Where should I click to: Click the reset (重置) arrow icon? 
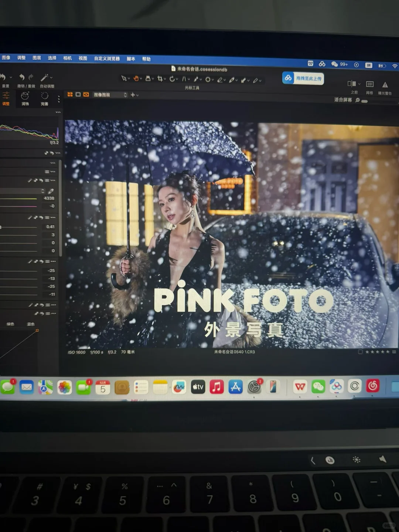[x=3, y=77]
